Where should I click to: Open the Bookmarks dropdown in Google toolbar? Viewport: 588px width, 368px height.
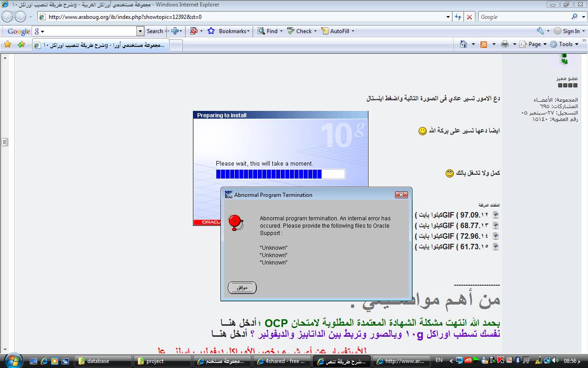(234, 31)
